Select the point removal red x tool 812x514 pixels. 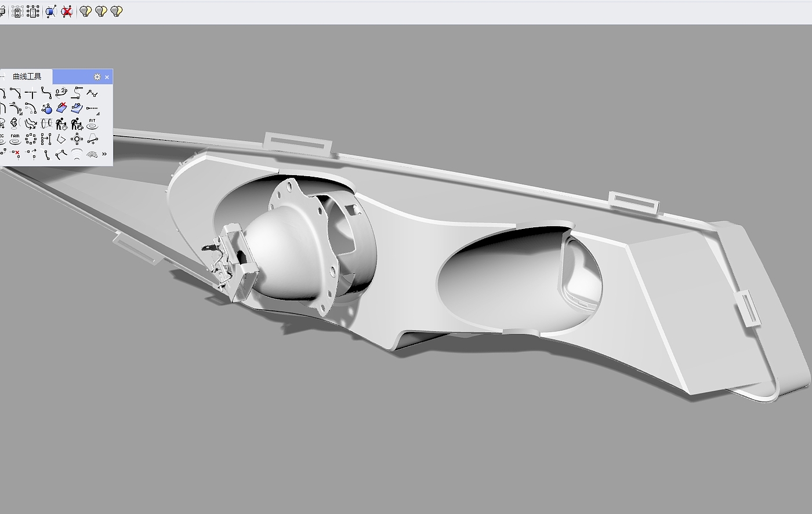(15, 154)
